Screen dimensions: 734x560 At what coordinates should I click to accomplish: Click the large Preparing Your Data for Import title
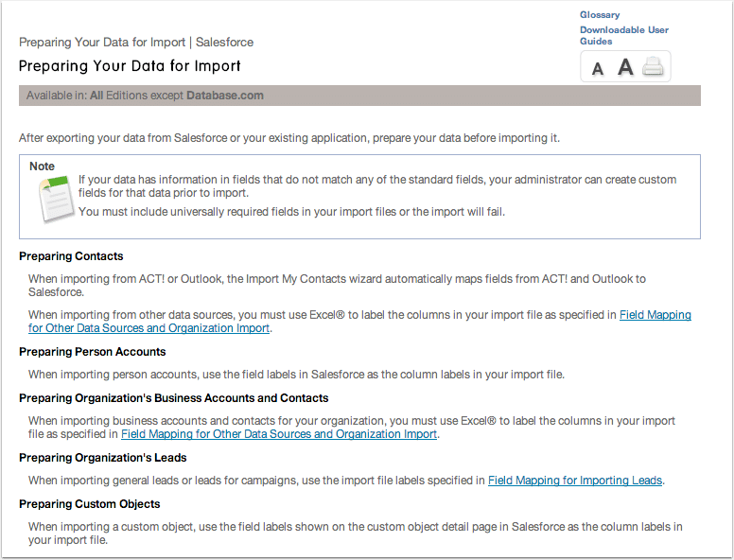(130, 66)
